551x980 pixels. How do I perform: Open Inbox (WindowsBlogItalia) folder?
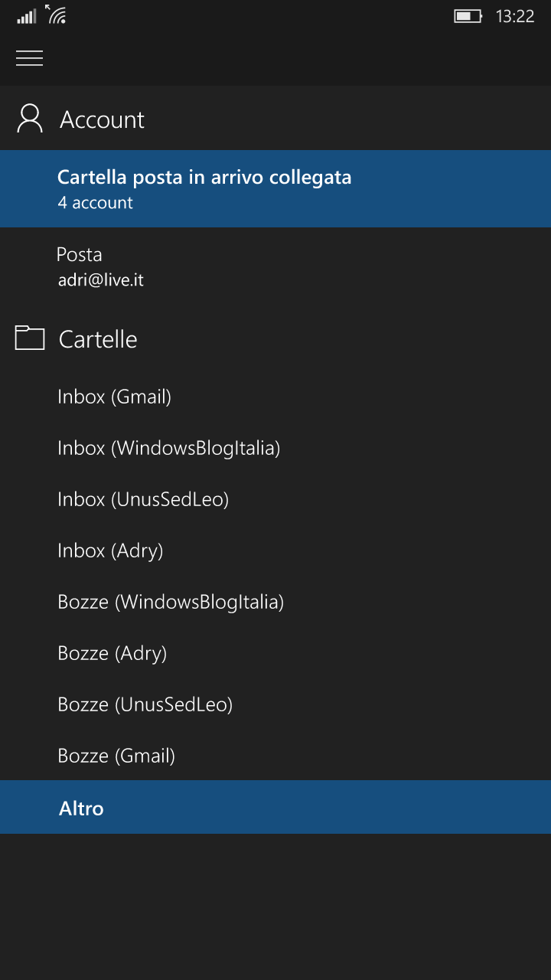point(275,448)
